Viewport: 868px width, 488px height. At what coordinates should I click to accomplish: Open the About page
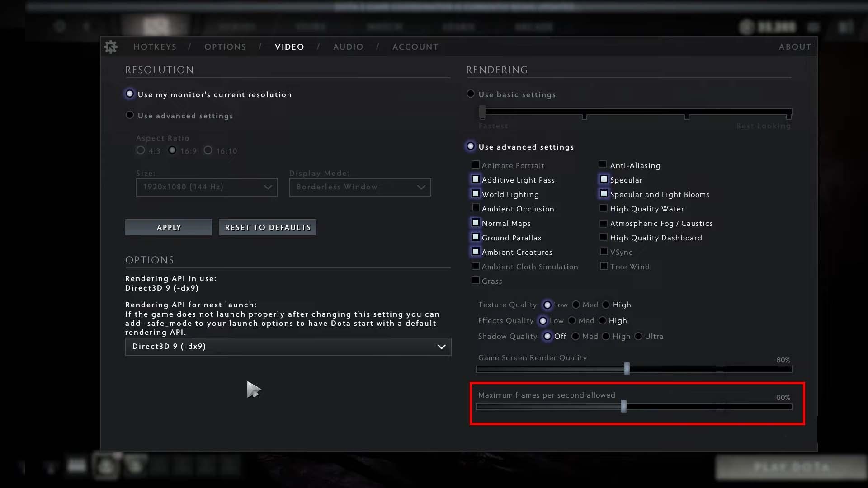pos(795,47)
